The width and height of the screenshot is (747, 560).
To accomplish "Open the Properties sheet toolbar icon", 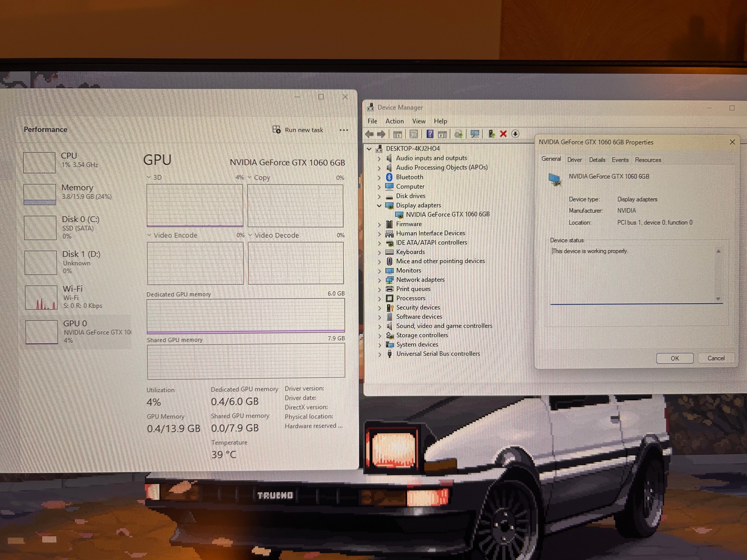I will point(414,134).
